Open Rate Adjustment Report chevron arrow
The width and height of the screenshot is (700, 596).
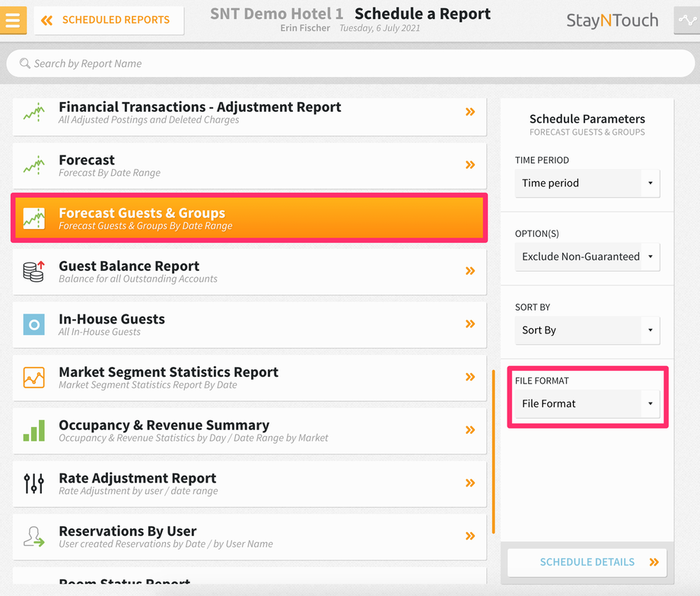(x=470, y=483)
